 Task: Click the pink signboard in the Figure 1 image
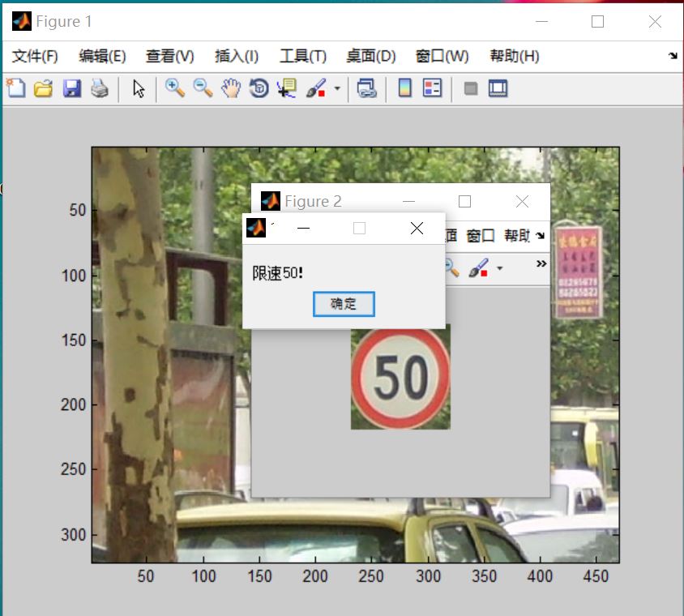pyautogui.click(x=579, y=272)
